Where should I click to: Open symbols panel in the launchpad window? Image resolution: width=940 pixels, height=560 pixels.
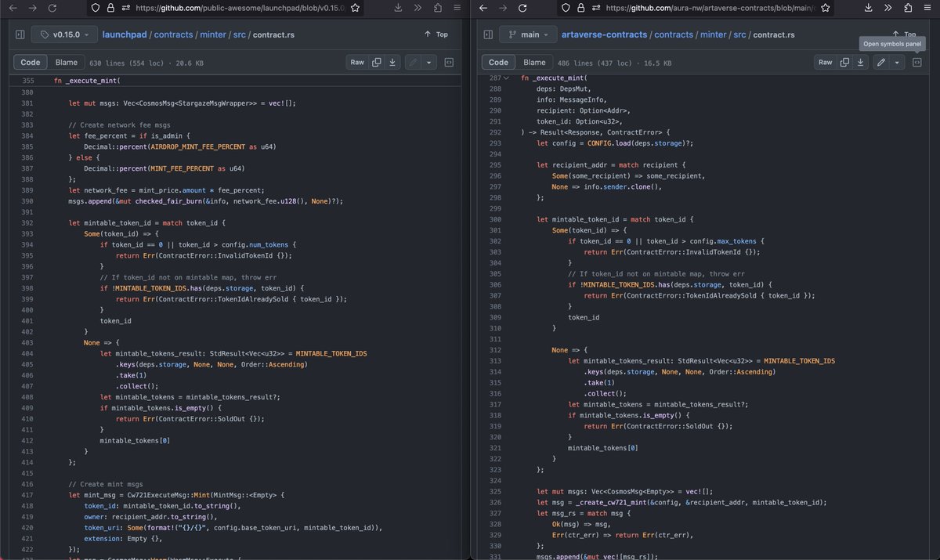[x=450, y=62]
